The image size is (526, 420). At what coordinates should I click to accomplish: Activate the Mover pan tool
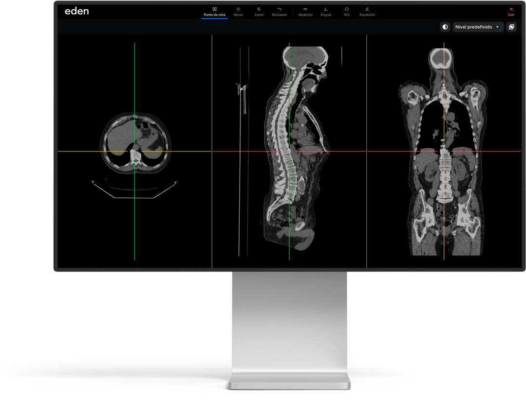click(238, 12)
